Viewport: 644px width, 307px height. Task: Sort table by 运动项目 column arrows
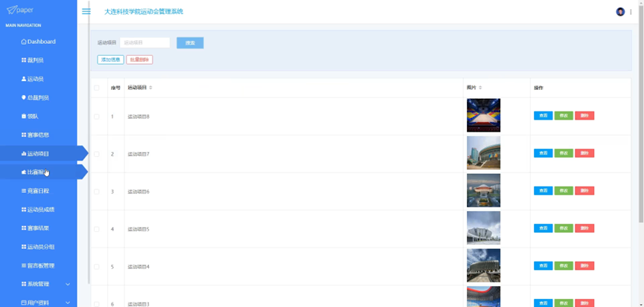(150, 88)
